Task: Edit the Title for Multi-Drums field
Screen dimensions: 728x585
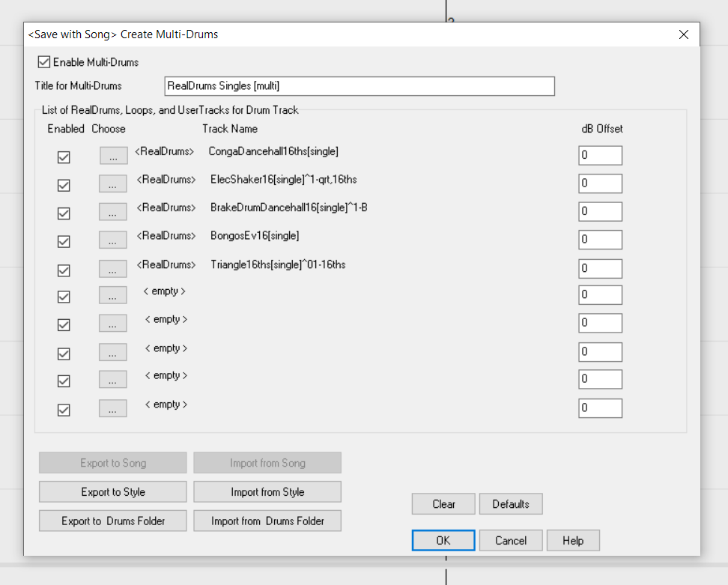Action: [x=359, y=86]
